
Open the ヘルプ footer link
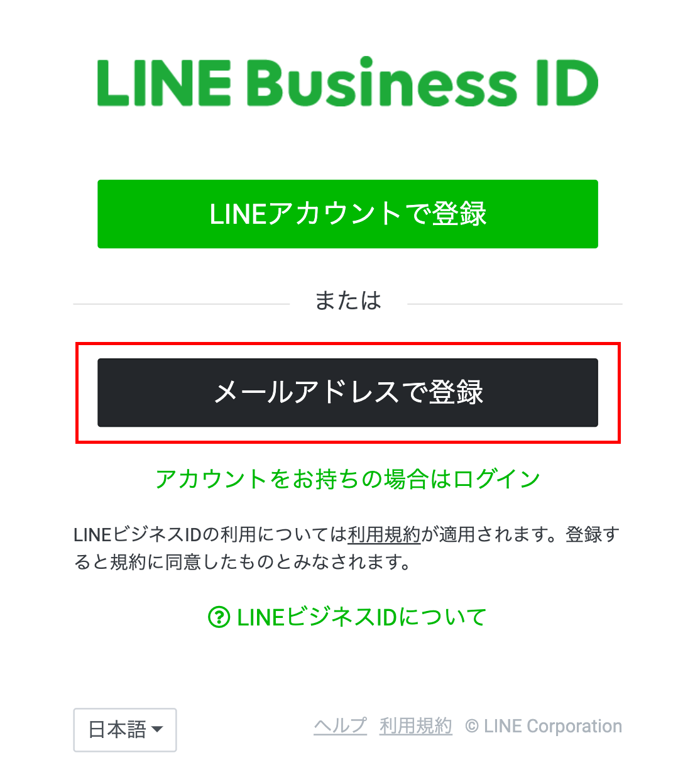tap(340, 726)
